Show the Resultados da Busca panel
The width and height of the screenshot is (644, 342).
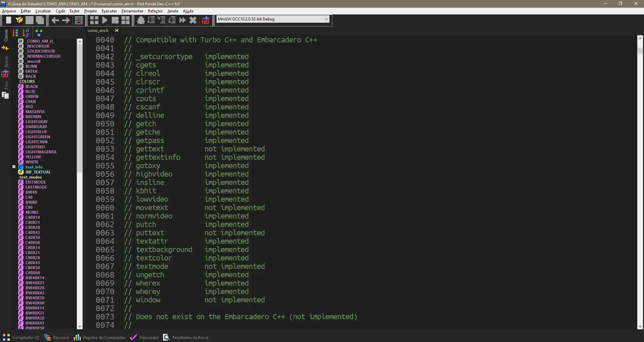click(x=186, y=337)
